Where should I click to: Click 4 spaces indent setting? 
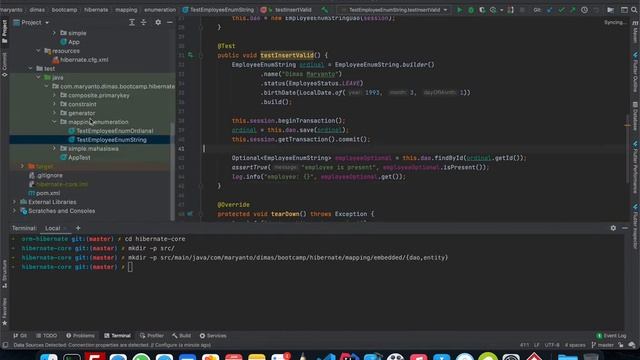click(575, 345)
